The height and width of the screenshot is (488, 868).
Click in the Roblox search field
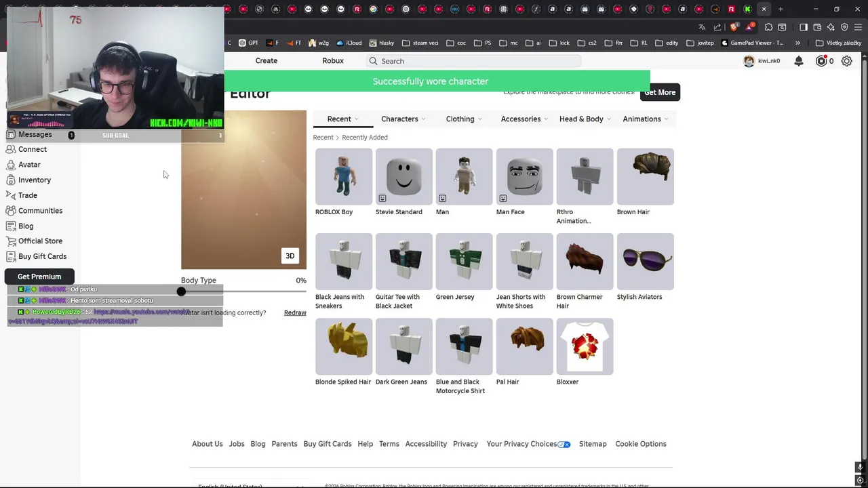[475, 61]
